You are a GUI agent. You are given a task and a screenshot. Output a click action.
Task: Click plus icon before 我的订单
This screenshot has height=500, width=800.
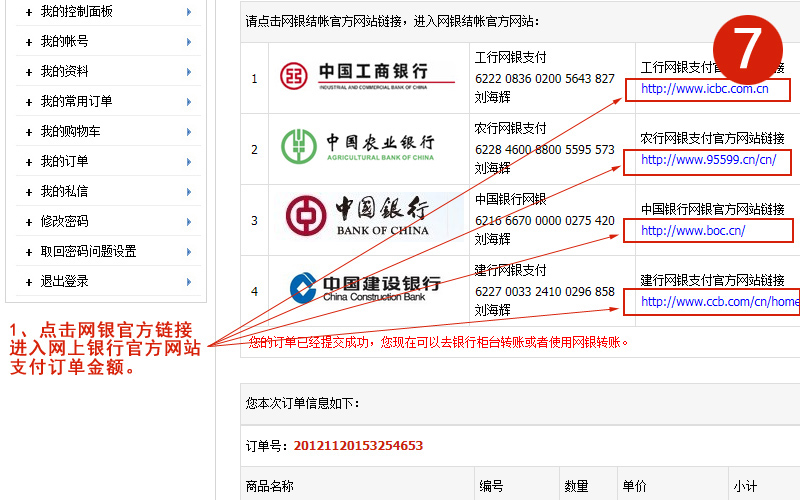coord(29,163)
